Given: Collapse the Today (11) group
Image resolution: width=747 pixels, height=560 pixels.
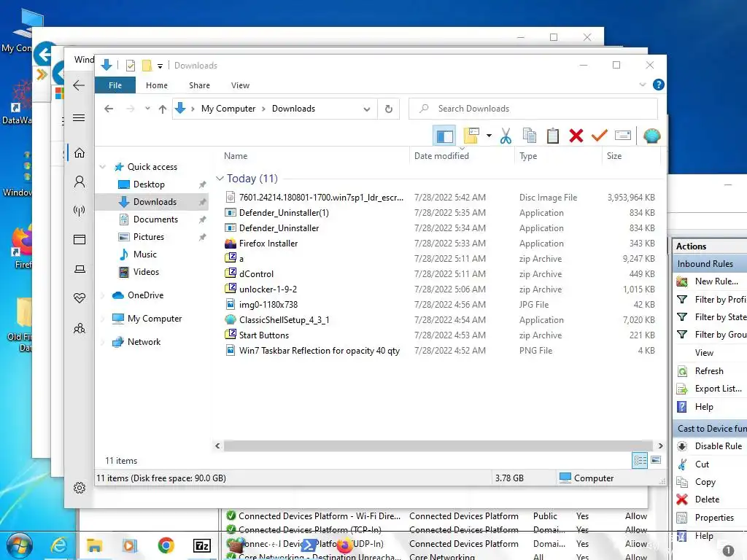Looking at the screenshot, I should pyautogui.click(x=220, y=179).
